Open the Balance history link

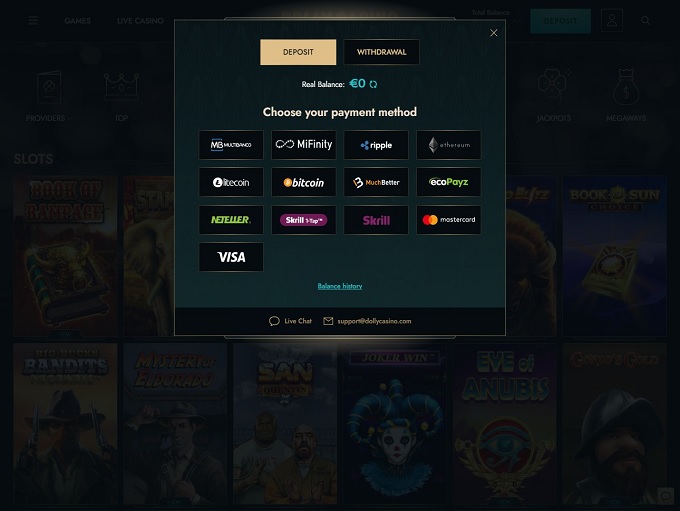(340, 286)
